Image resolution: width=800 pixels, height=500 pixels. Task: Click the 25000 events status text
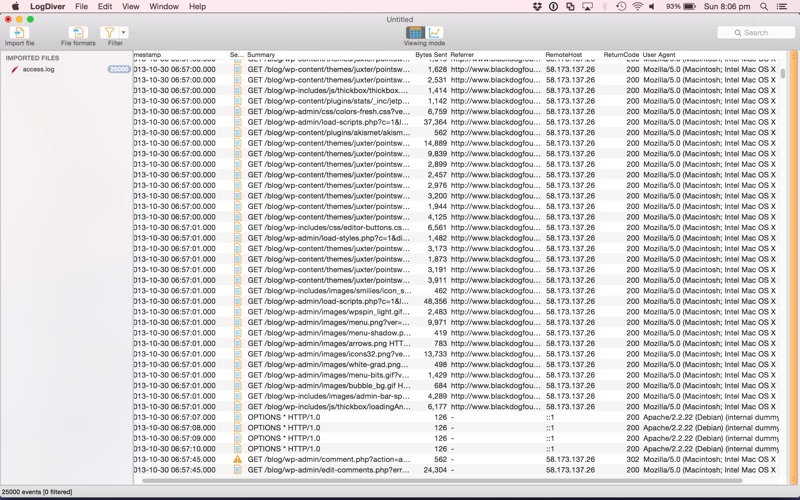[37, 492]
